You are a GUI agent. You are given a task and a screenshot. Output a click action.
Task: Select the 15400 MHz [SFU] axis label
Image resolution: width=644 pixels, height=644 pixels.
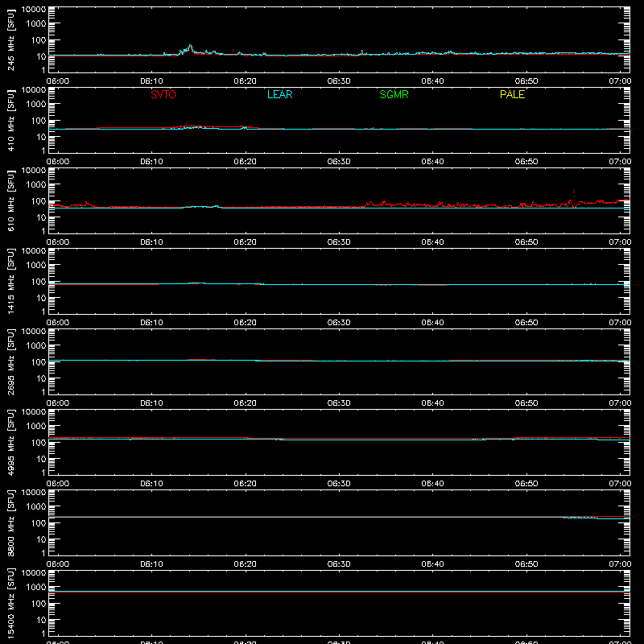click(x=10, y=603)
